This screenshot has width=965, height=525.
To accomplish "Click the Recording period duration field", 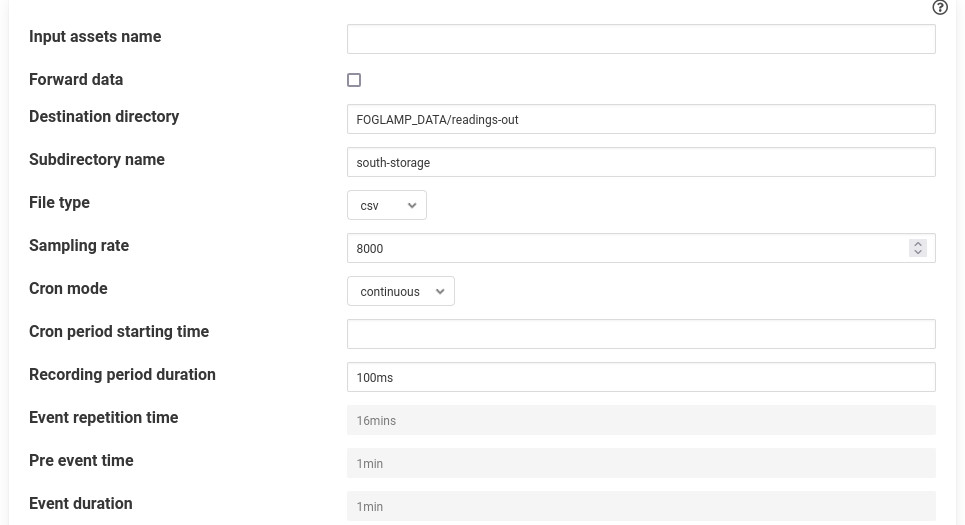I will [641, 377].
